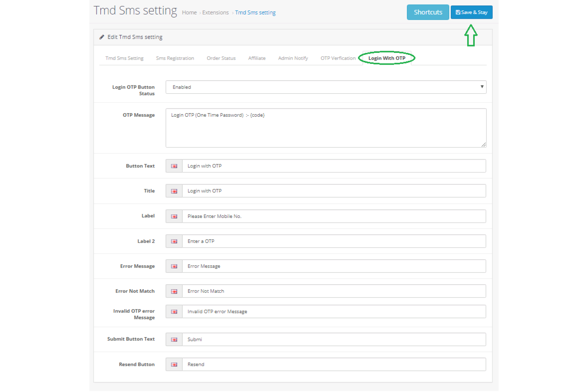The height and width of the screenshot is (392, 588).
Task: Click the Please Enter Mobile No. field
Action: tap(334, 216)
